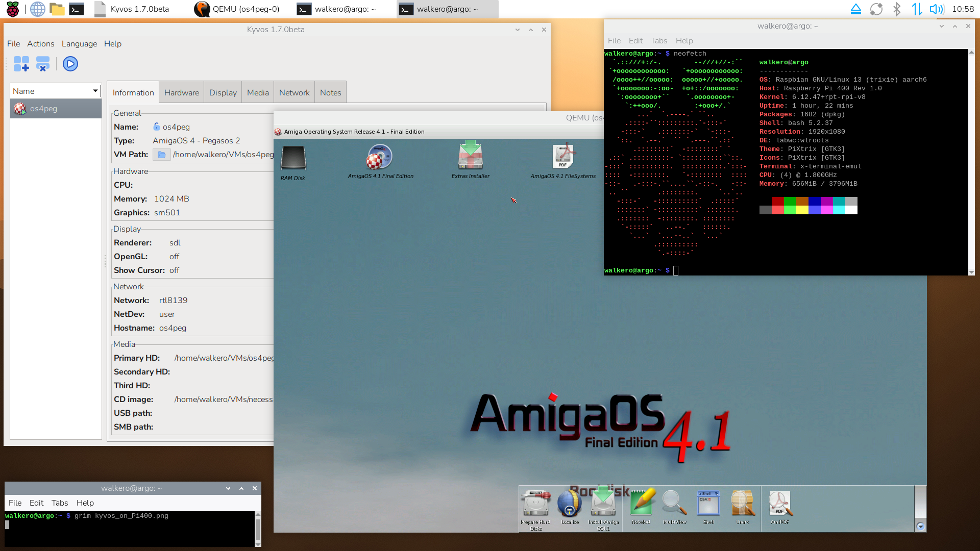Launch Shell from the AmiDock
Viewport: 980px width, 551px height.
[708, 504]
